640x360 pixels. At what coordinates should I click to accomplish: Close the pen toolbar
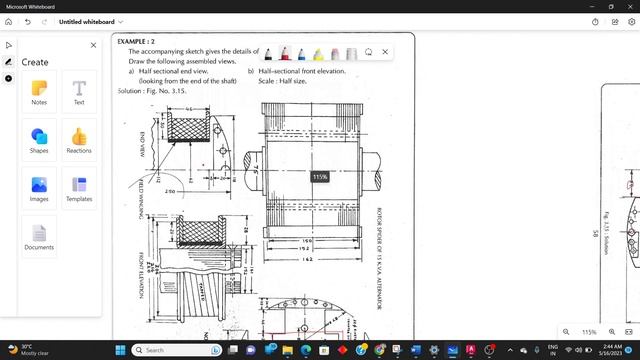click(x=385, y=52)
